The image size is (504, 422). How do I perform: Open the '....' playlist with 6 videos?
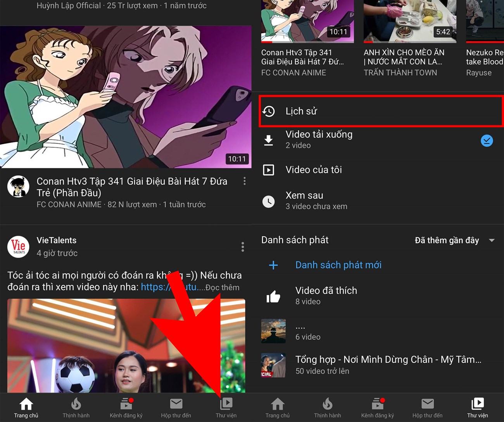click(378, 331)
